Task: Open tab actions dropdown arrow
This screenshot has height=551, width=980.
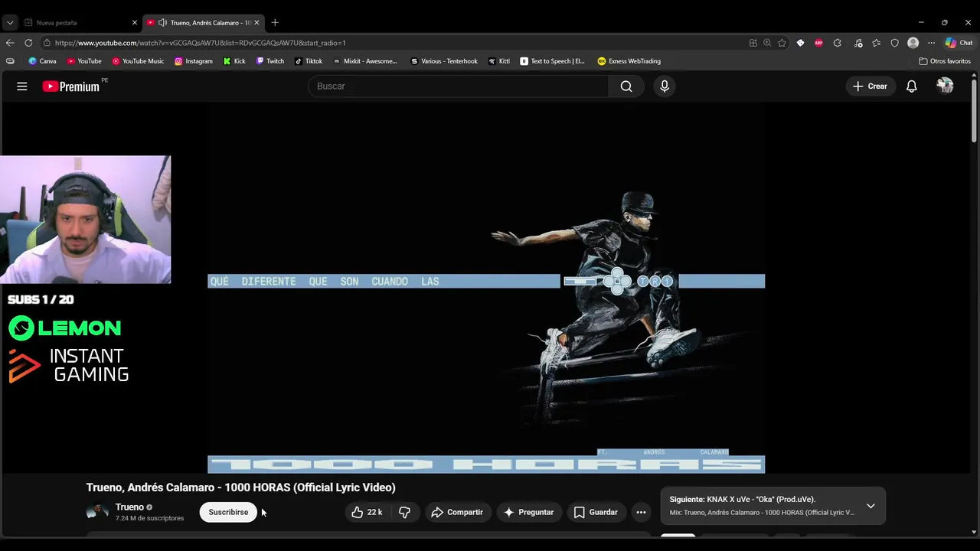Action: tap(10, 23)
